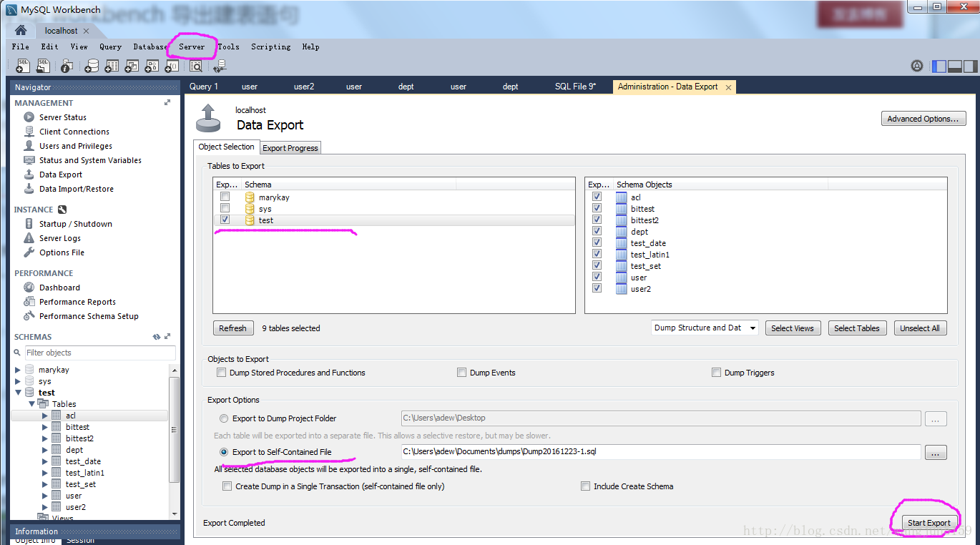The width and height of the screenshot is (980, 545).
Task: Create a new table toolbar icon
Action: point(112,67)
